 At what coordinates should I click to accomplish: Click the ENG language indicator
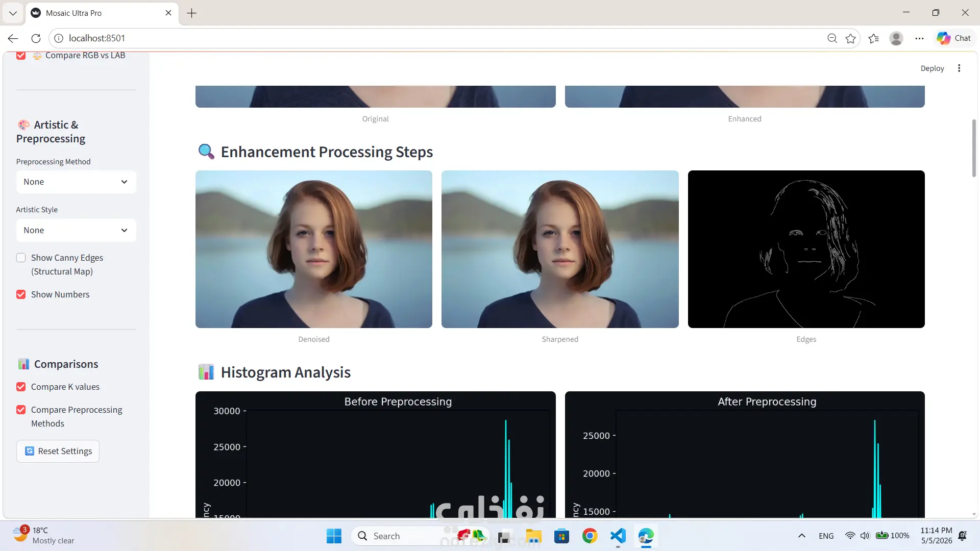click(826, 536)
